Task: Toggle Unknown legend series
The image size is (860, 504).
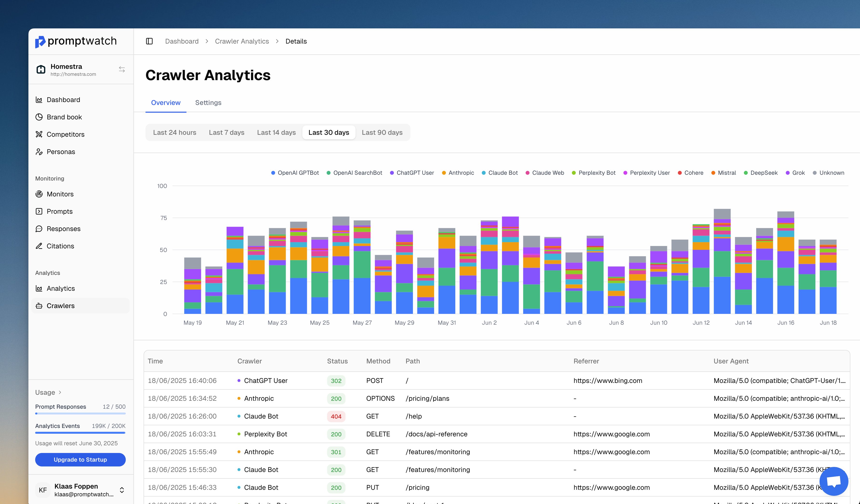Action: (x=829, y=173)
